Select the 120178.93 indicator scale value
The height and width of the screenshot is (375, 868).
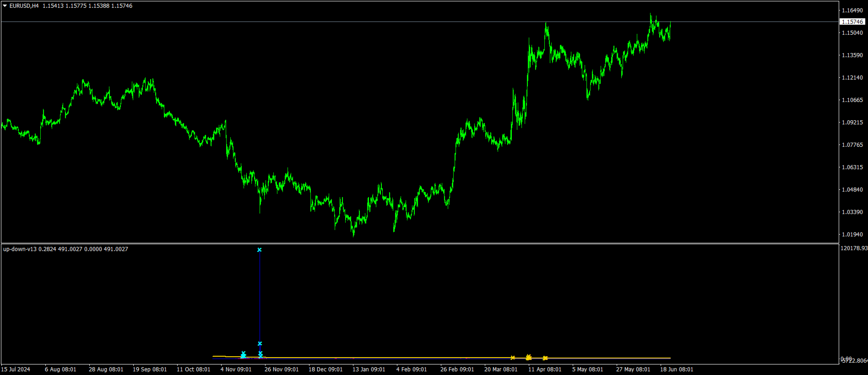(x=854, y=248)
